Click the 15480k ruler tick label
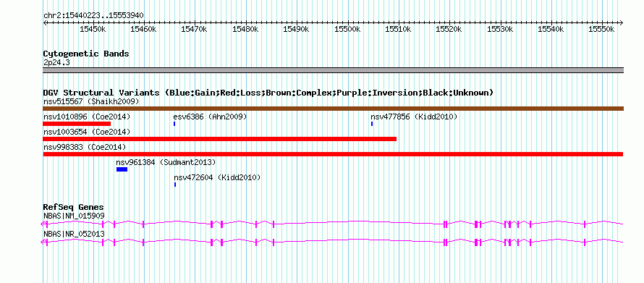This screenshot has width=644, height=283. (245, 29)
